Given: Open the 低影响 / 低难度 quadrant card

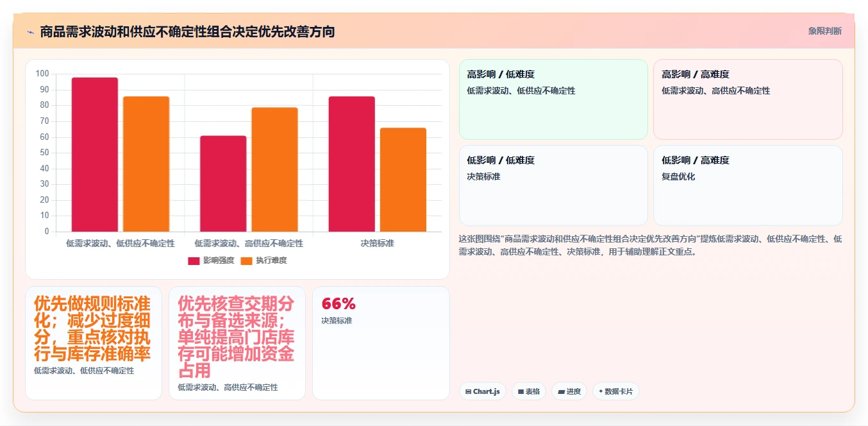Looking at the screenshot, I should (x=553, y=185).
